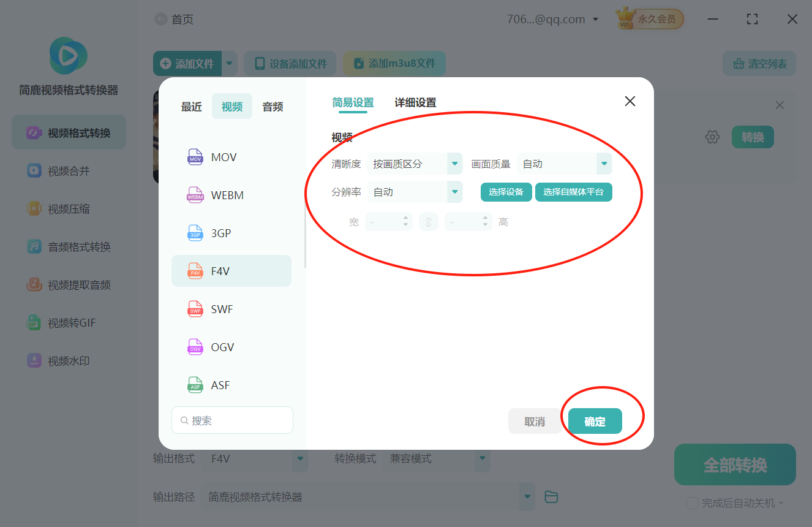Expand the 画面质量 quality dropdown
812x527 pixels.
tap(563, 164)
